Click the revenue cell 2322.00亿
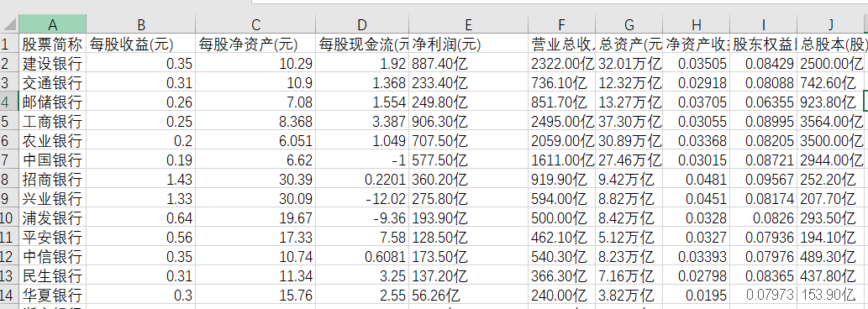Viewport: 868px width, 309px height. [x=562, y=62]
